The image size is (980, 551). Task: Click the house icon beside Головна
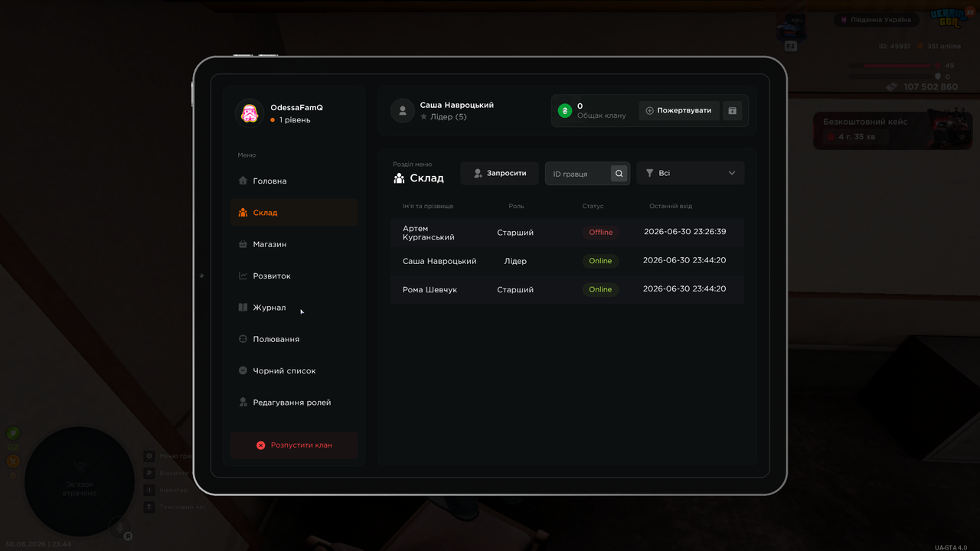tap(243, 181)
